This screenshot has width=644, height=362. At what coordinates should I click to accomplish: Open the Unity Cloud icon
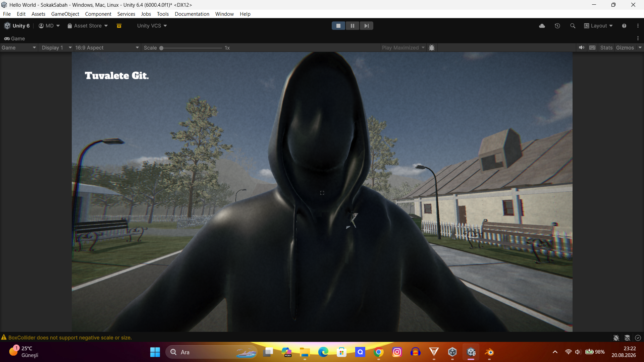542,26
